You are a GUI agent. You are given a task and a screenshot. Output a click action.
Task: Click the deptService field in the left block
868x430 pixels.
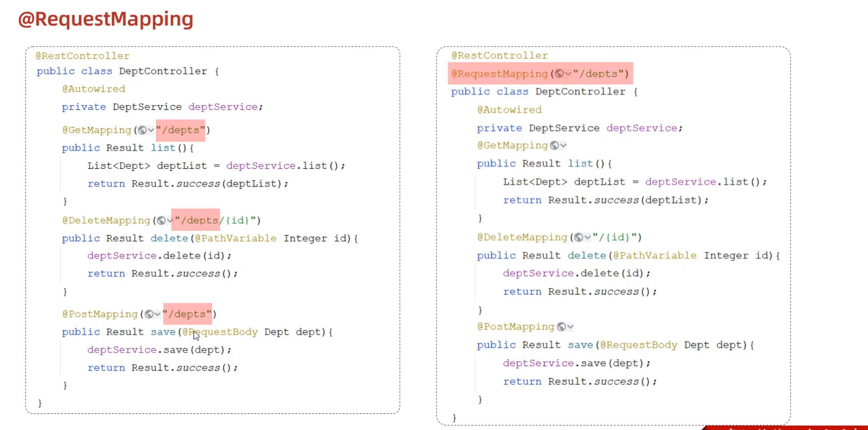click(x=223, y=107)
